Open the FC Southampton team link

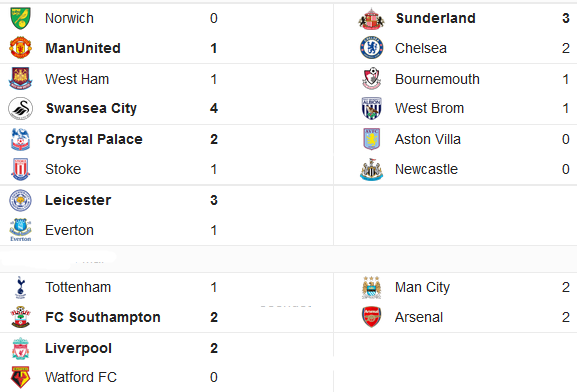(x=103, y=317)
